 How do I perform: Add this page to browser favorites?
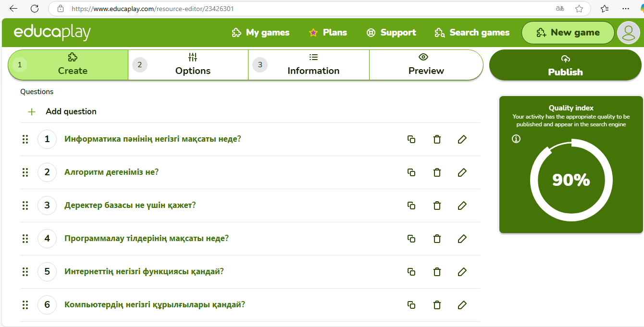(579, 9)
